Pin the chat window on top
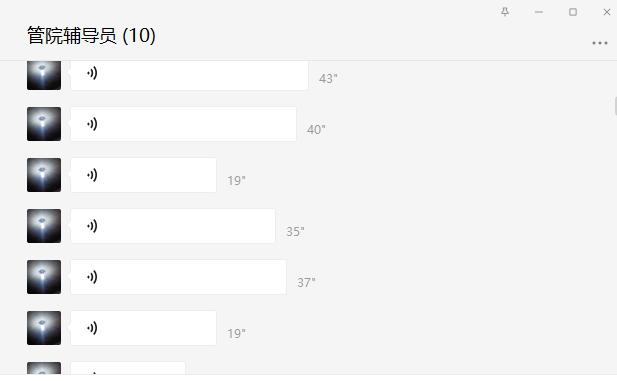 [x=505, y=12]
